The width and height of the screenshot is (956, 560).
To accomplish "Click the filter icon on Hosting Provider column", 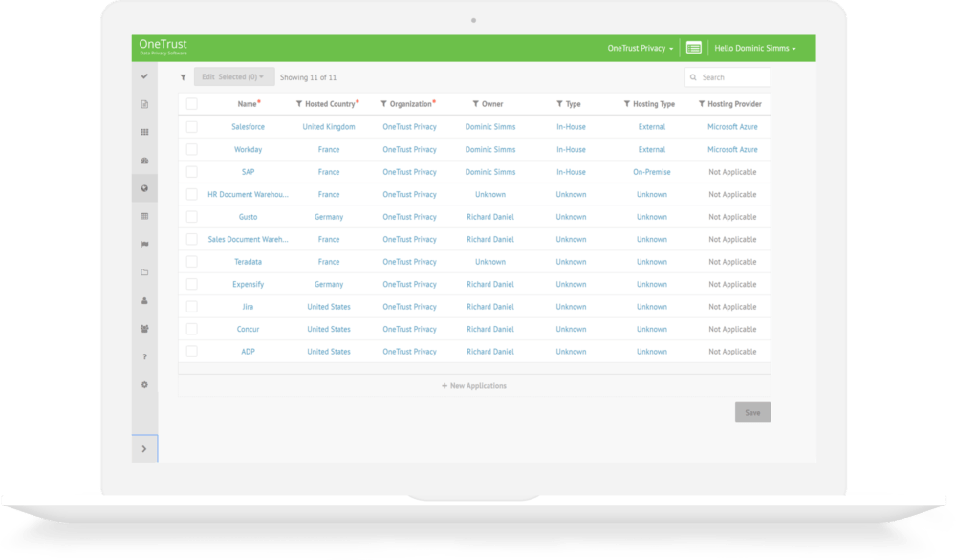I will (x=701, y=104).
